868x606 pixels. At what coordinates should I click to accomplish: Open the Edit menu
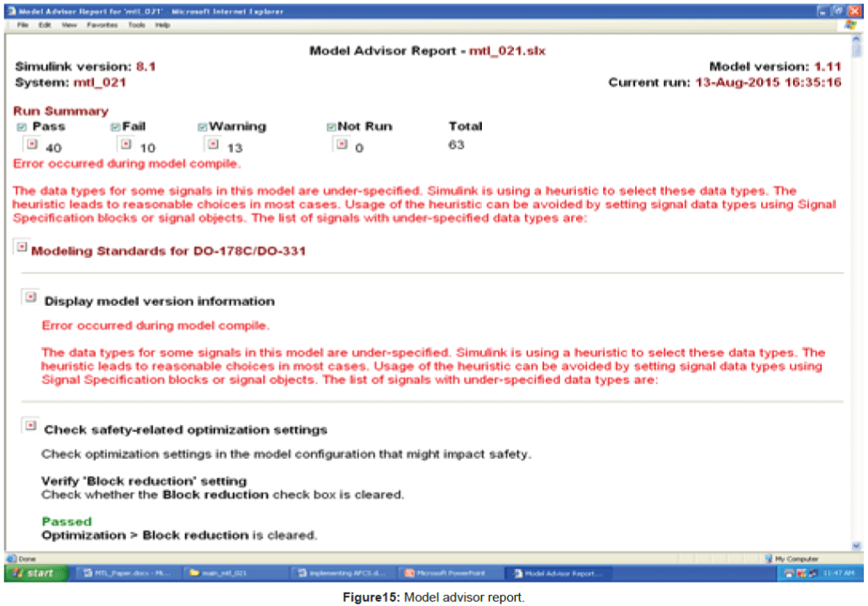pos(45,25)
